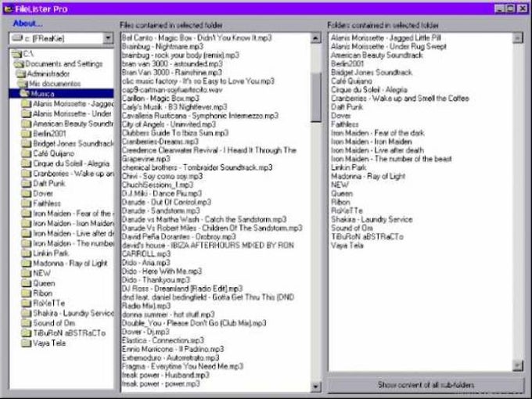Close the FileLister Pro window

tap(523, 9)
